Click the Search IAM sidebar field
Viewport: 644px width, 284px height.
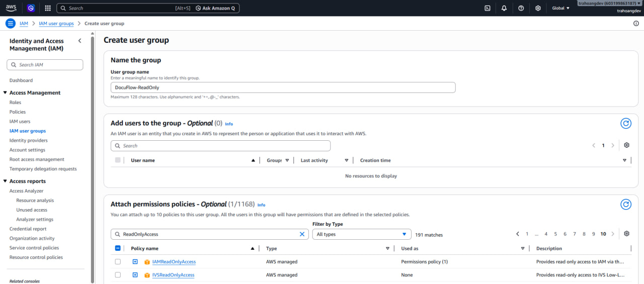pyautogui.click(x=45, y=65)
